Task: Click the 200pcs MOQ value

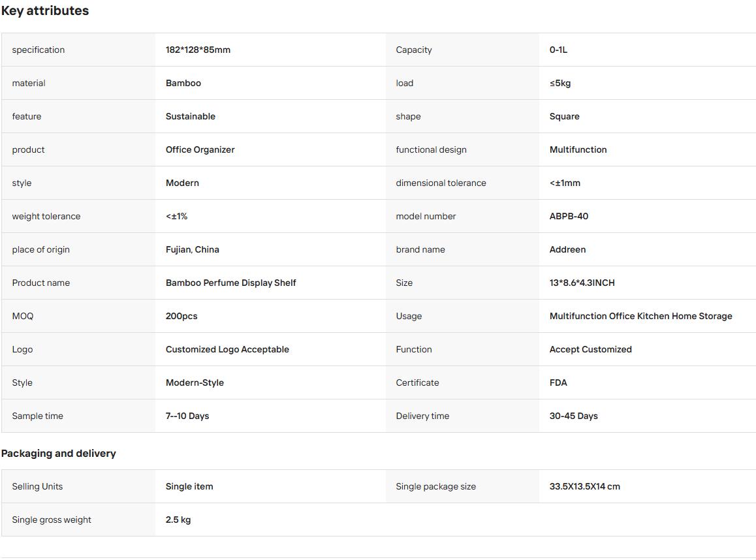Action: click(181, 316)
